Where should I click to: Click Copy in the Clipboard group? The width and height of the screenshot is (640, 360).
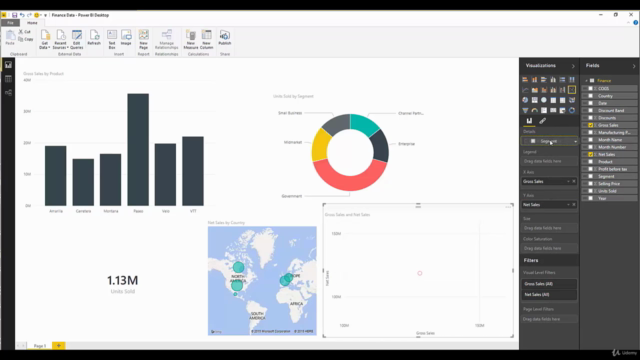tap(26, 39)
